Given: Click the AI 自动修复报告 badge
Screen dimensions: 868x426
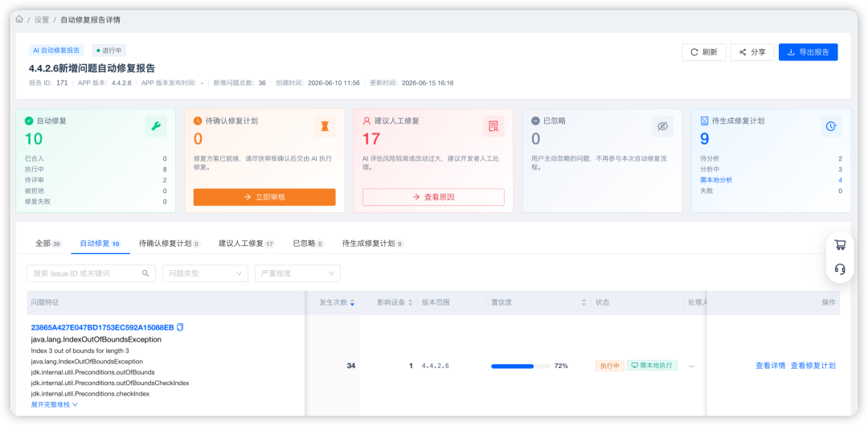Looking at the screenshot, I should tap(56, 51).
